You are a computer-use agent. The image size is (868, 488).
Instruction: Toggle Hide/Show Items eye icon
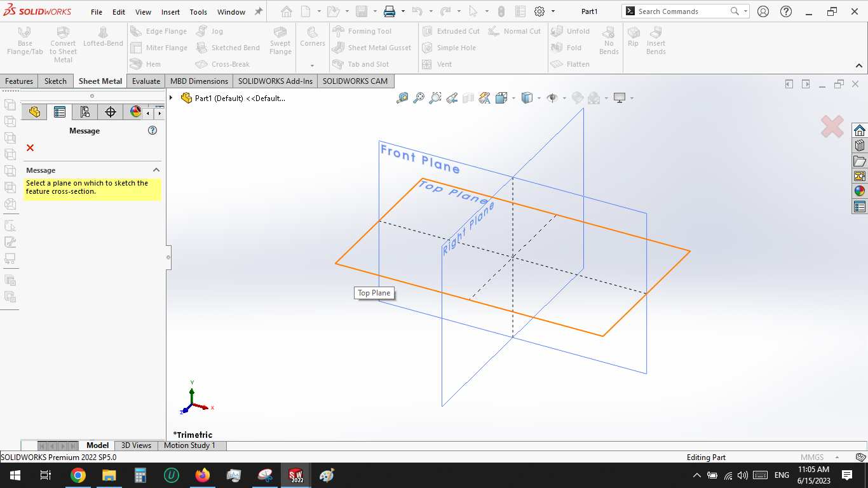pos(552,98)
